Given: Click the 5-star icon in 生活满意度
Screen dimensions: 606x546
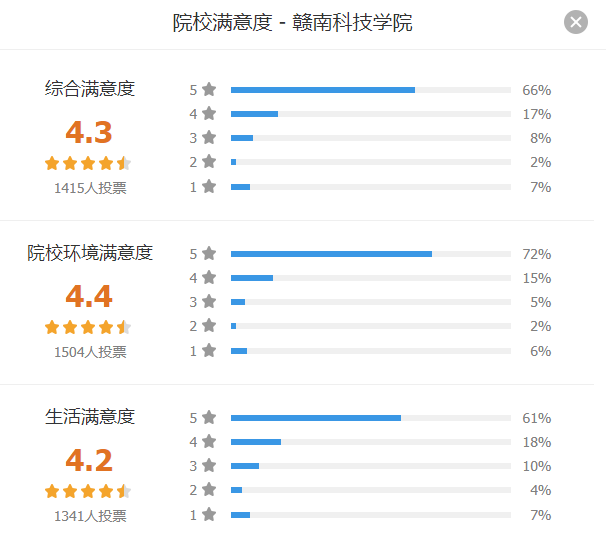Looking at the screenshot, I should coord(209,417).
